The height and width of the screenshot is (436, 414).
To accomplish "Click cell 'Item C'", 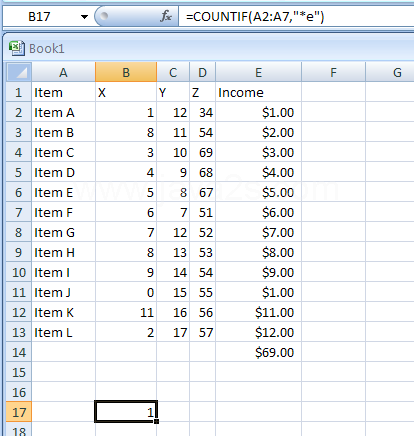I will (x=63, y=152).
